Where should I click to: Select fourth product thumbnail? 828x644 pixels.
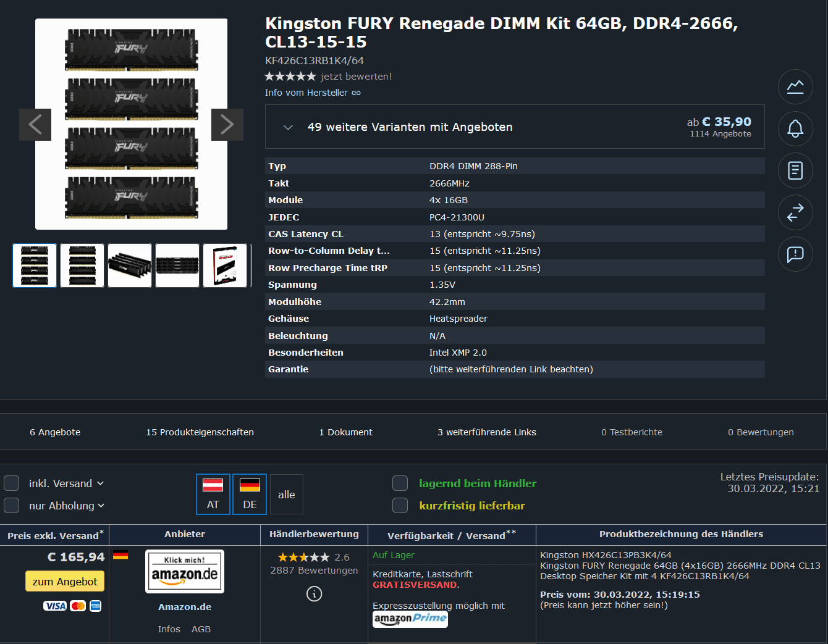177,266
